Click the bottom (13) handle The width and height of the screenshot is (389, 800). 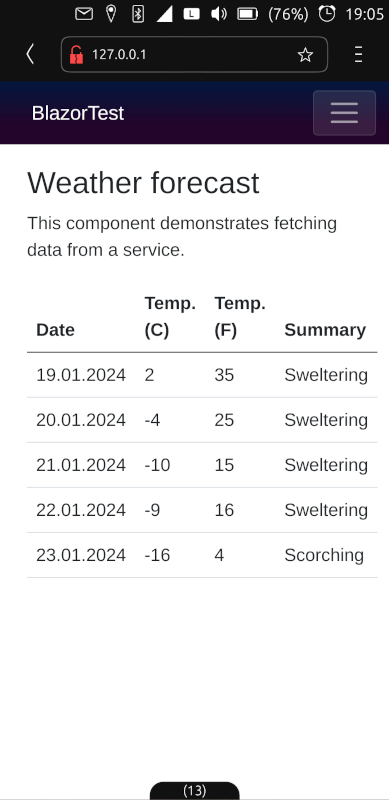tap(194, 791)
